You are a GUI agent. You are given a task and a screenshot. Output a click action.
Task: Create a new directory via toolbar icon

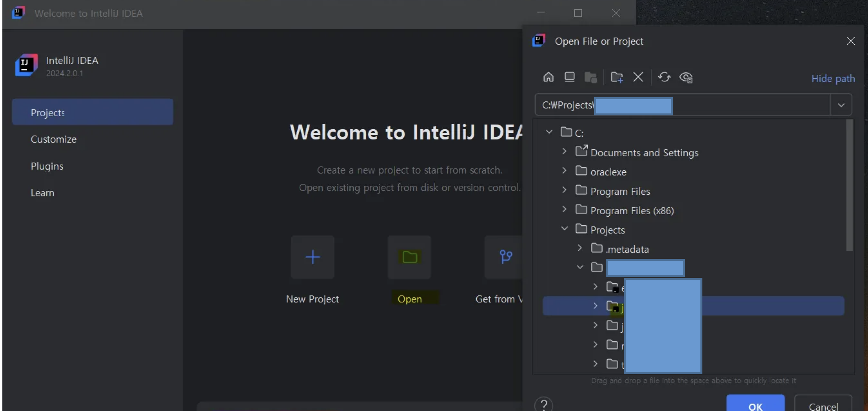[x=617, y=77]
